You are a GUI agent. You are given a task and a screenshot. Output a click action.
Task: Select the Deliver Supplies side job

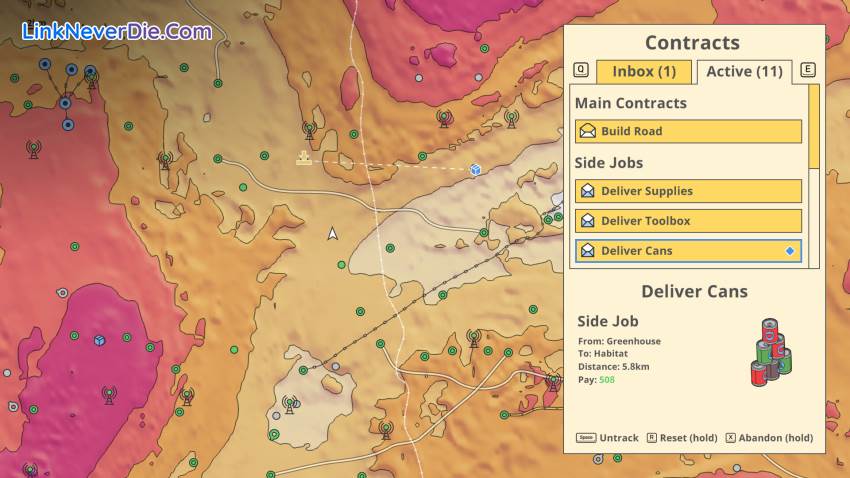pyautogui.click(x=688, y=191)
